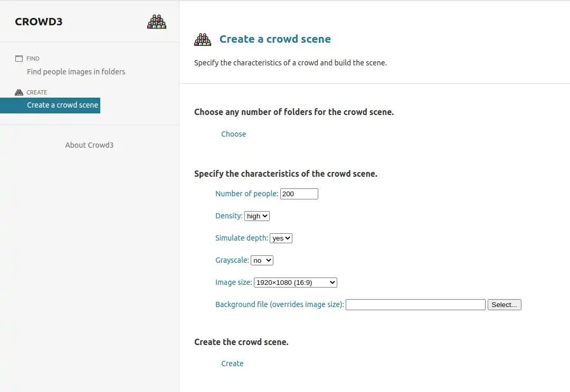Open the About Crowd3 link
This screenshot has width=570, height=392.
(x=89, y=145)
